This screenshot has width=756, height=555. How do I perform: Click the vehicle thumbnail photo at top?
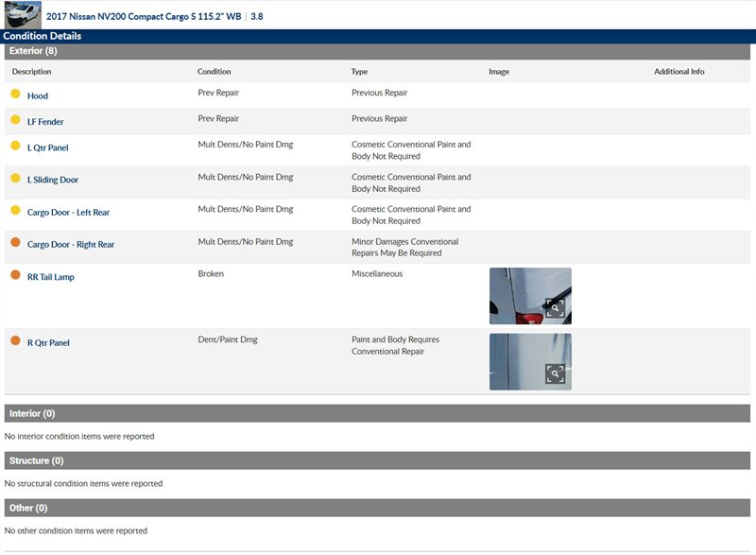(23, 14)
